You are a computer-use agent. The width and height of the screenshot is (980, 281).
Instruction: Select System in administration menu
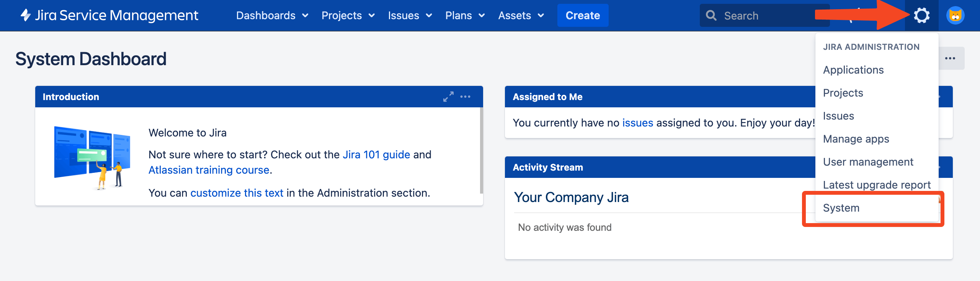coord(877,208)
